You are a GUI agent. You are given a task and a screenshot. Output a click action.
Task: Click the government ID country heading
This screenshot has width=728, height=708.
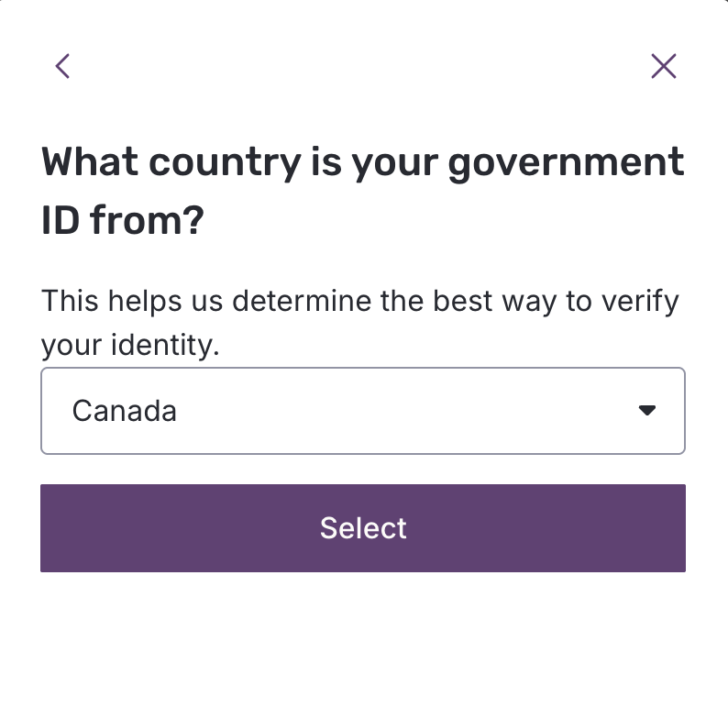(x=363, y=191)
